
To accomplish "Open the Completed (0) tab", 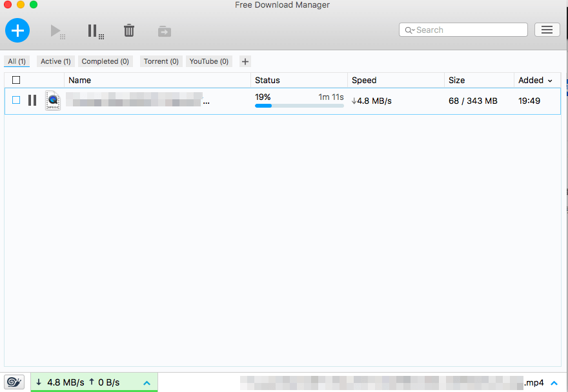I will (x=105, y=61).
